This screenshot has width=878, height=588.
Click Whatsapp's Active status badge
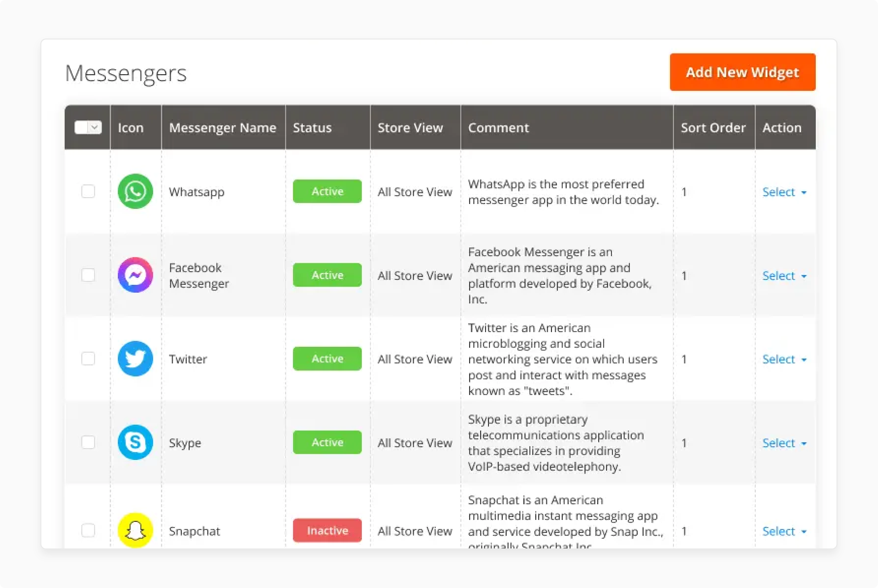[x=327, y=191]
